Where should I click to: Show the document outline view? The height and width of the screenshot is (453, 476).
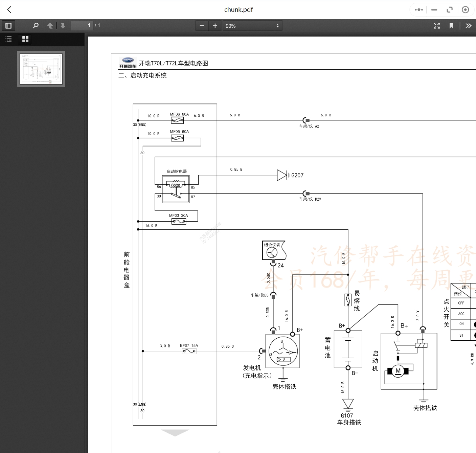(x=9, y=39)
